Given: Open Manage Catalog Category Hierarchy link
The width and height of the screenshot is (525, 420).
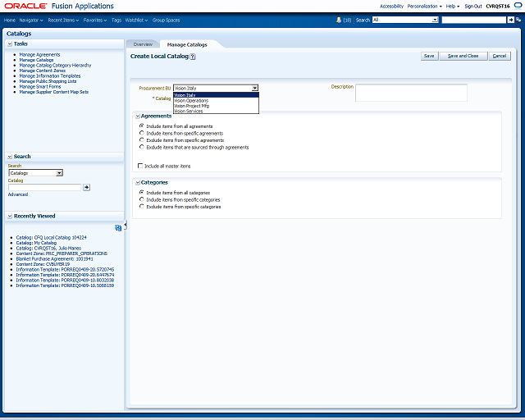Looking at the screenshot, I should click(x=55, y=66).
